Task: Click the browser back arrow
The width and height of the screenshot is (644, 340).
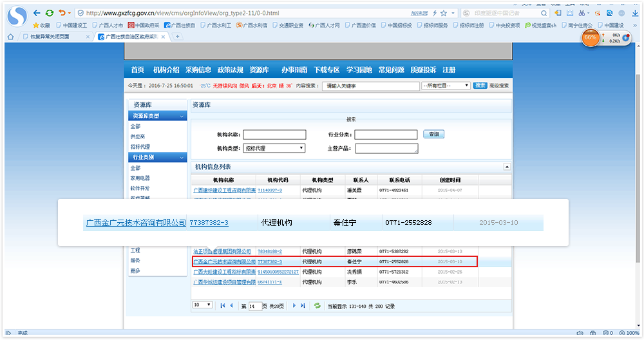Action: 37,13
